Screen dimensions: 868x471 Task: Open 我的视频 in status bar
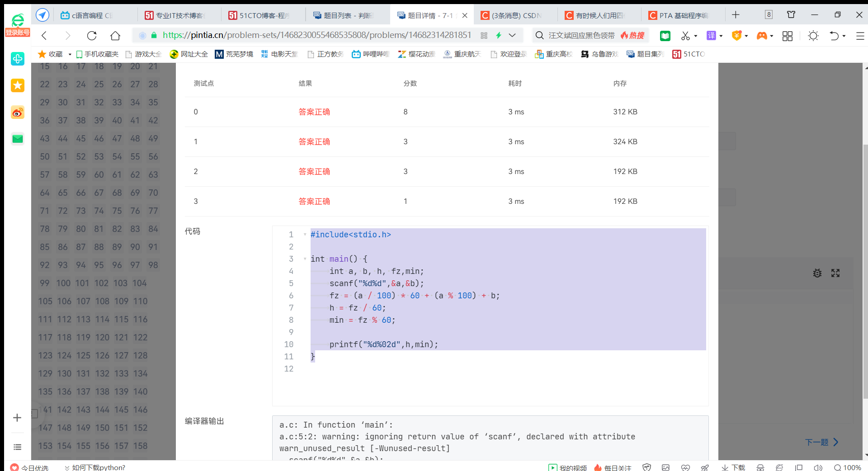click(568, 467)
